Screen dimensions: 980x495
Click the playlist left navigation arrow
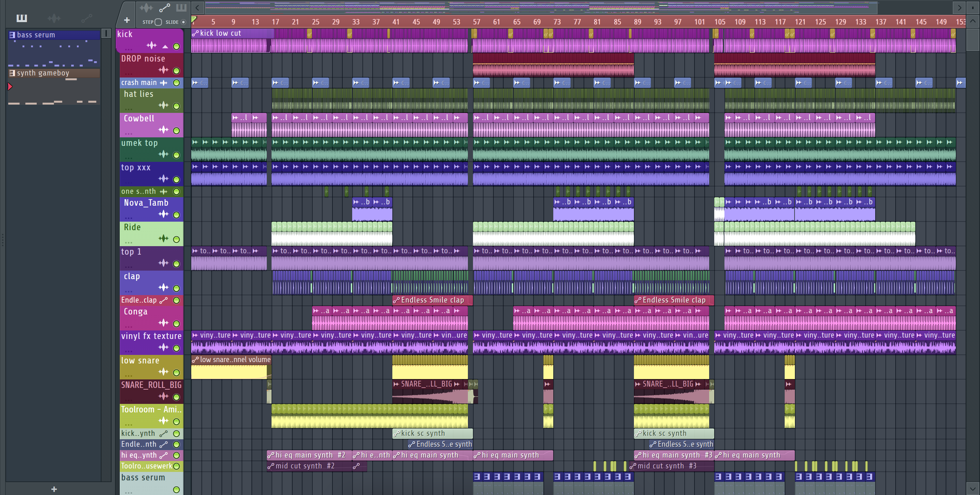tap(197, 7)
